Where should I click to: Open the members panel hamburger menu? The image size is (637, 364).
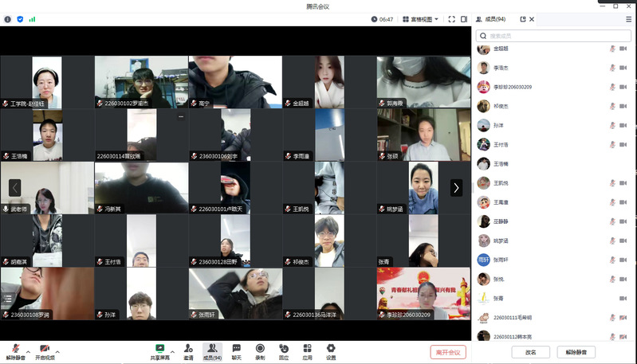click(x=628, y=19)
